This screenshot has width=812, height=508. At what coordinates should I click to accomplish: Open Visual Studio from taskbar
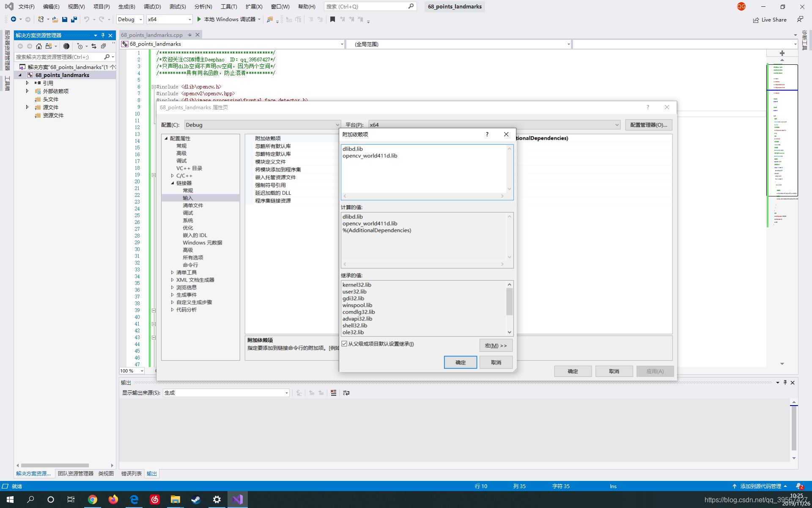(x=237, y=500)
